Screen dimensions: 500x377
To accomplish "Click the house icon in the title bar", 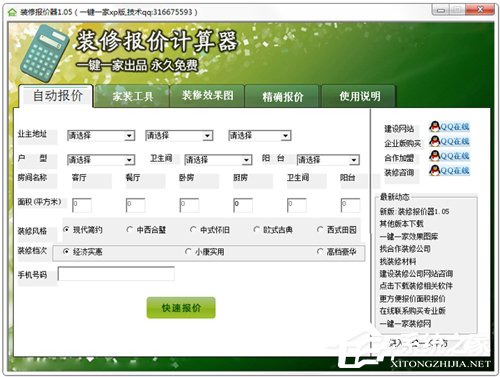I will pyautogui.click(x=12, y=12).
